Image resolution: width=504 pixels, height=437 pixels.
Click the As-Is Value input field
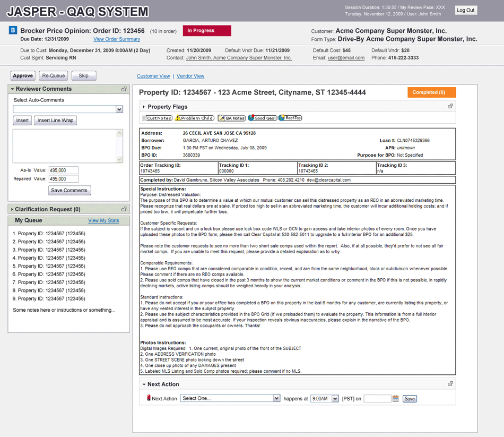coord(63,170)
